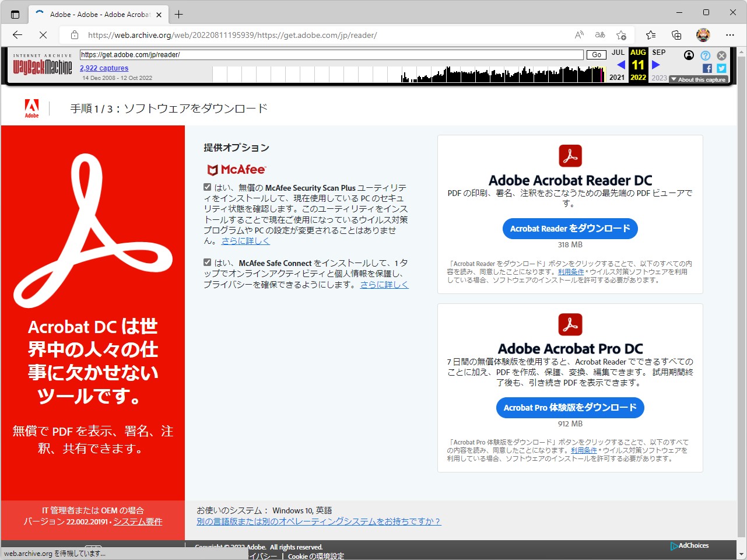Close the Wayback Machine toolbar
747x560 pixels.
coord(722,55)
